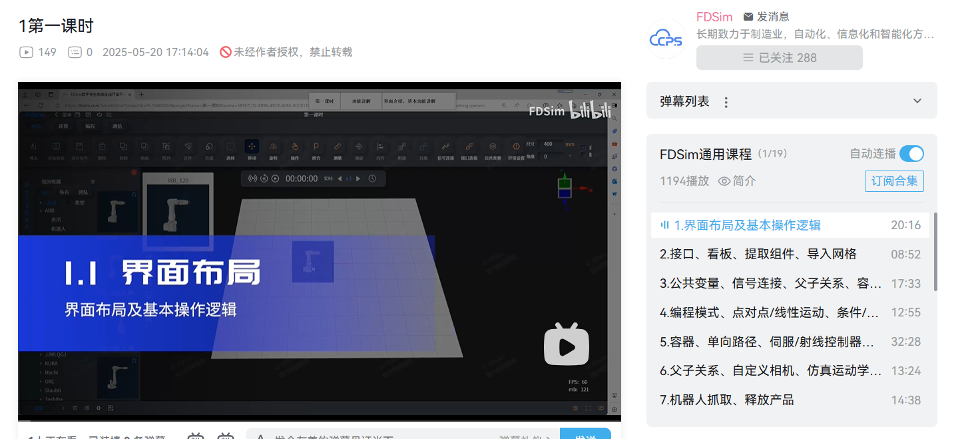Click the video progress bar under player
The image size is (980, 439).
pos(320,420)
